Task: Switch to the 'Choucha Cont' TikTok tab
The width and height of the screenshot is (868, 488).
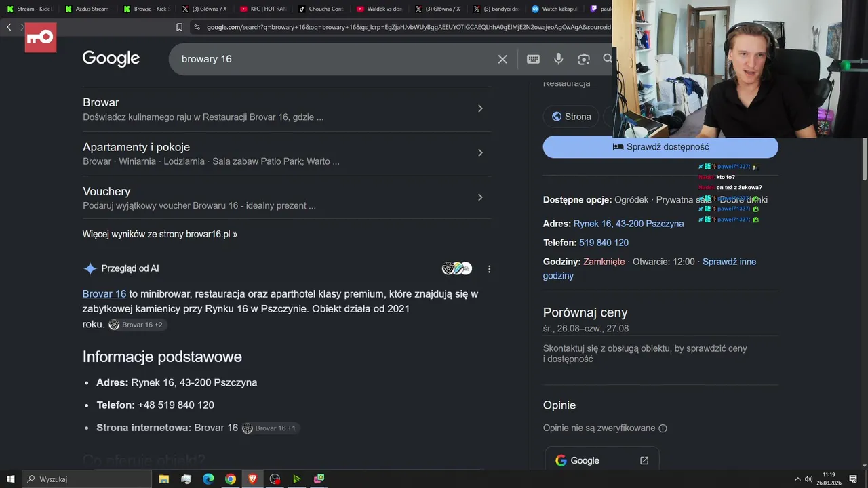Action: pos(323,9)
